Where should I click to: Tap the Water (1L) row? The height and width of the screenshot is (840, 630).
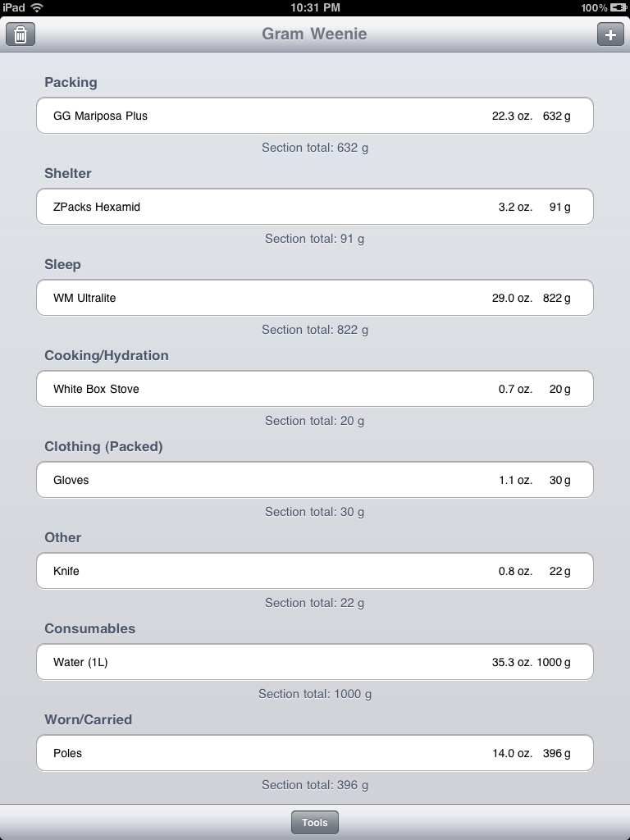pos(314,662)
